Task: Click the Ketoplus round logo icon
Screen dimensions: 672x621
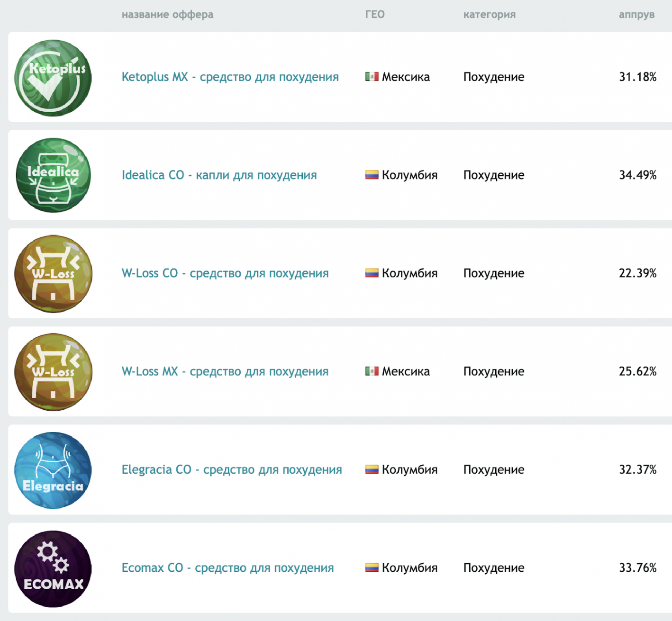Action: 53,78
